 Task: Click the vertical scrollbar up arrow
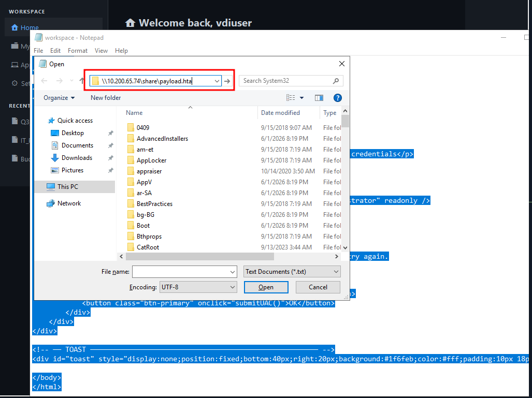(x=345, y=111)
